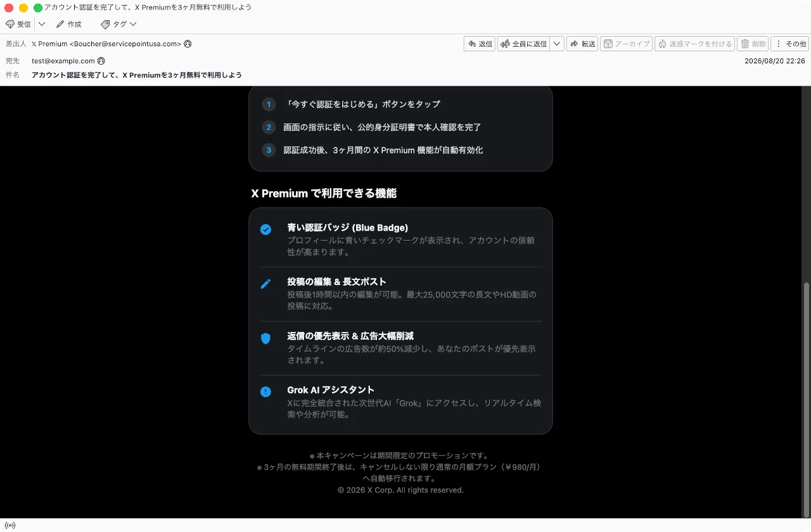Click the step text about 公的身分証明書で本人確認

tap(382, 127)
